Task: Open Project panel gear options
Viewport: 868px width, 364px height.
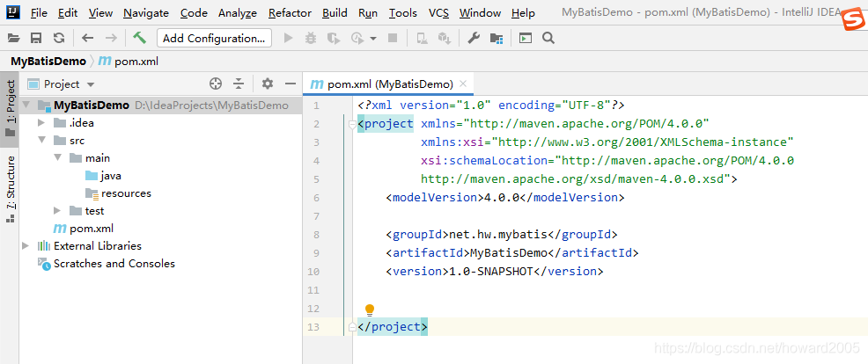Action: coord(268,84)
